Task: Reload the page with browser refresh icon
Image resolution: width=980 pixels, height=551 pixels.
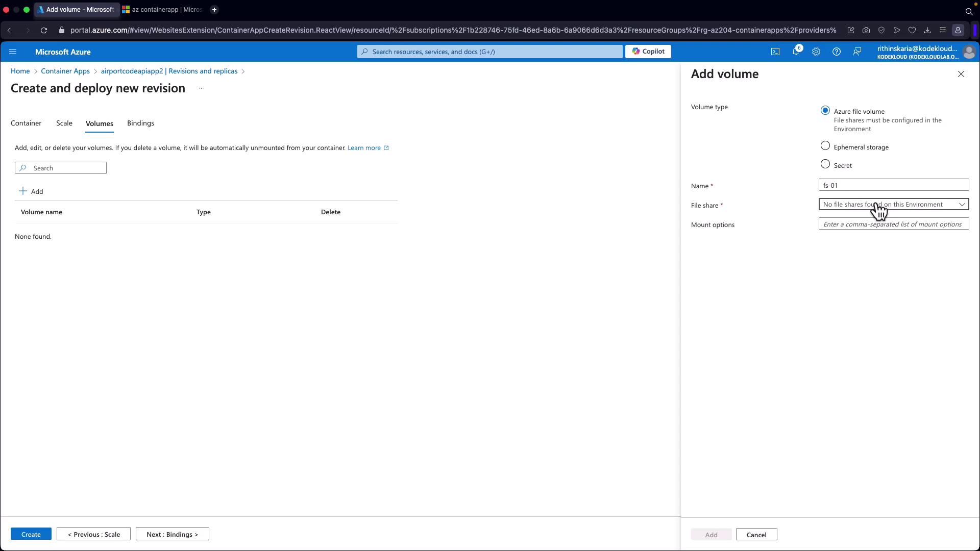Action: (44, 31)
